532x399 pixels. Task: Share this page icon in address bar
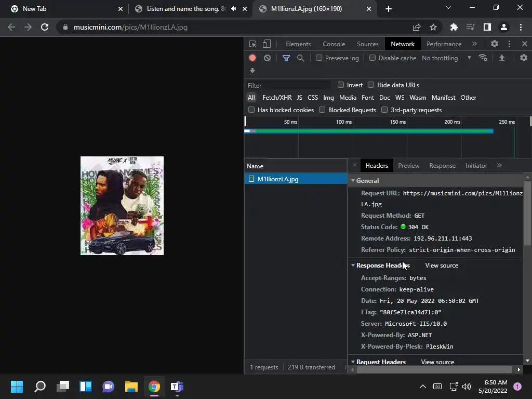417,27
